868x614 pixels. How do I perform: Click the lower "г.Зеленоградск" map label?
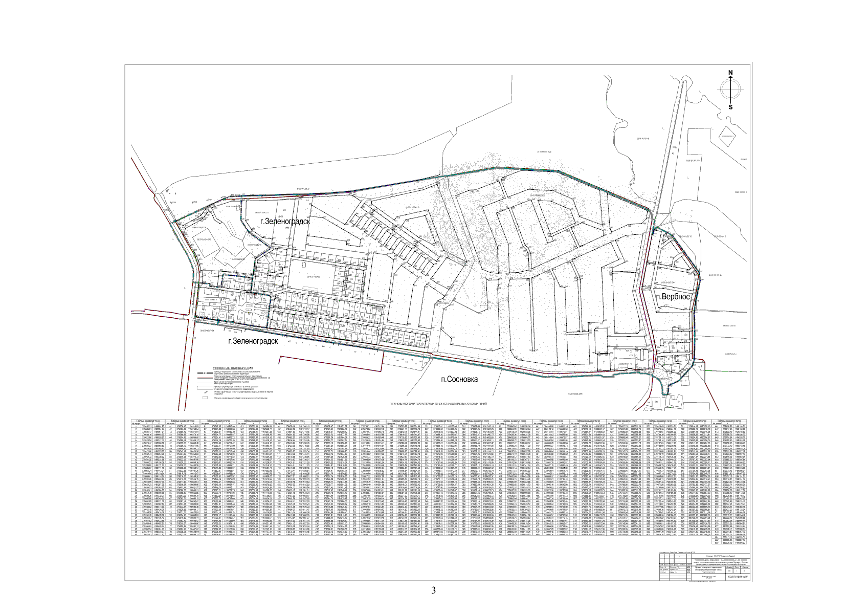click(252, 341)
